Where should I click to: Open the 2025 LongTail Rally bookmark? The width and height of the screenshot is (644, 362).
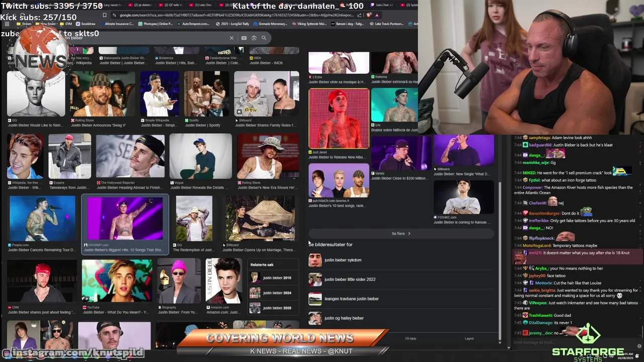tap(232, 24)
